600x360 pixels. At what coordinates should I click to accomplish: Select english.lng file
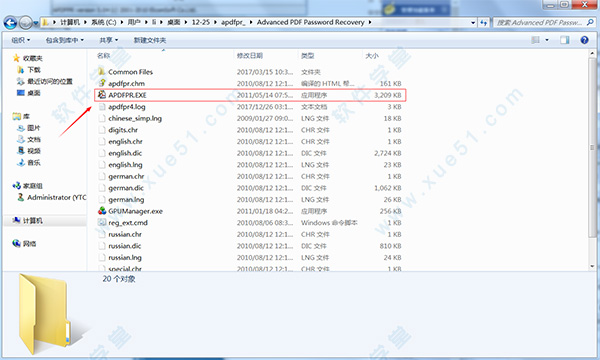pyautogui.click(x=126, y=165)
